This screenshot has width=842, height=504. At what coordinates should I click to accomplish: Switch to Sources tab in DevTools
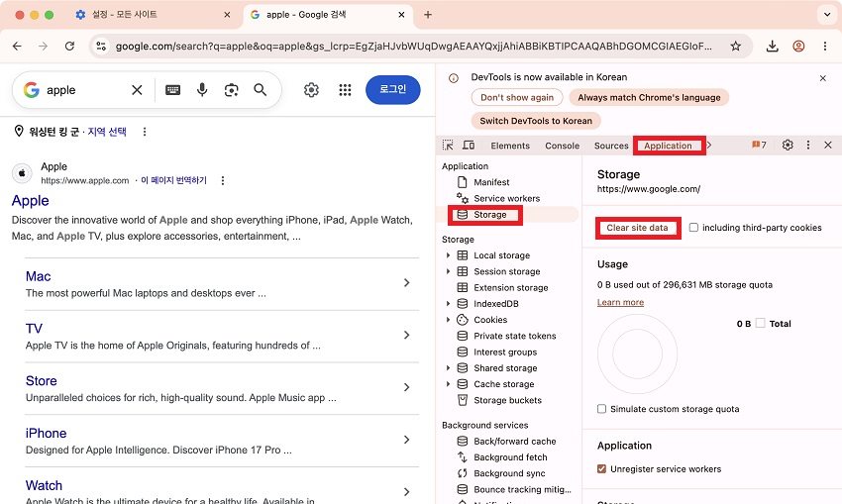[611, 146]
